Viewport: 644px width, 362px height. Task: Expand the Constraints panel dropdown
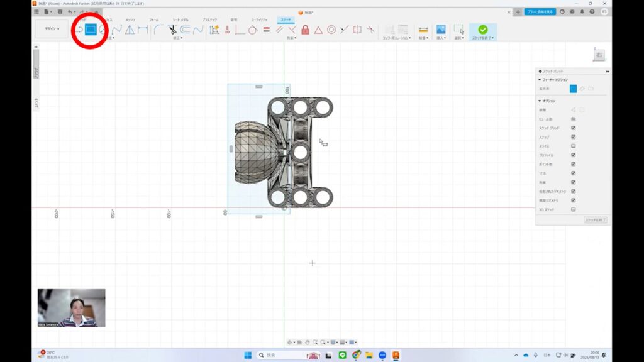pyautogui.click(x=292, y=38)
